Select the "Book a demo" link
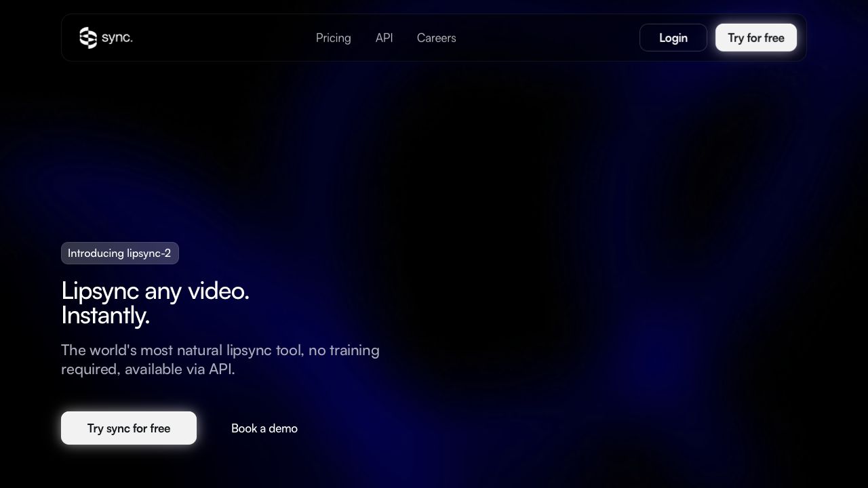Screen dimensions: 868x488 tap(264, 428)
